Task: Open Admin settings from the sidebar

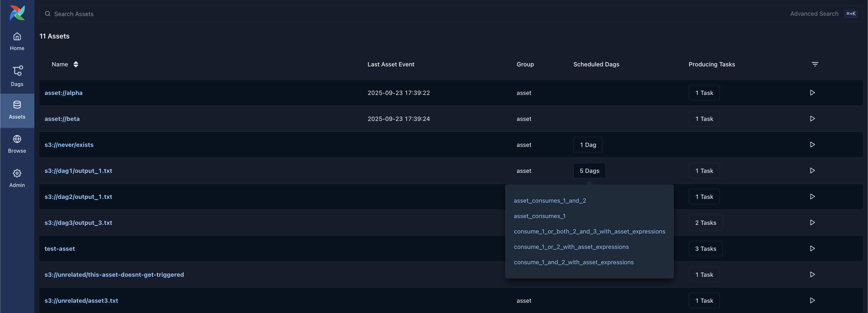Action: tap(17, 177)
